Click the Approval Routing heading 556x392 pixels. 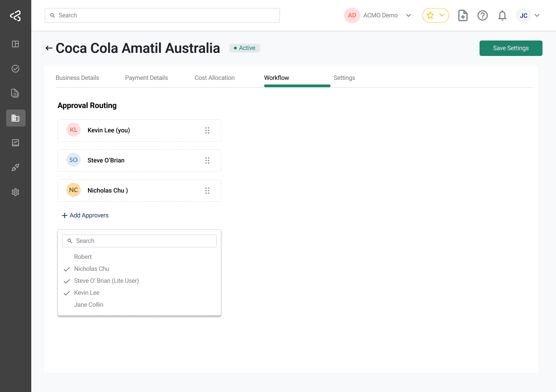pyautogui.click(x=87, y=106)
